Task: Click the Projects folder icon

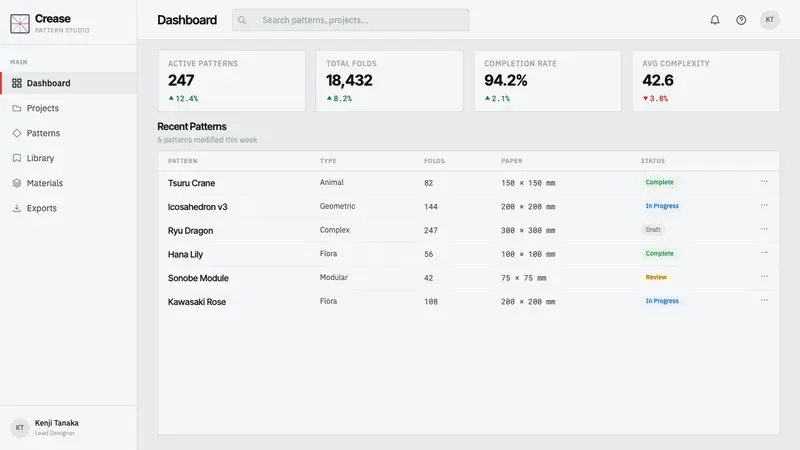Action: click(x=17, y=108)
